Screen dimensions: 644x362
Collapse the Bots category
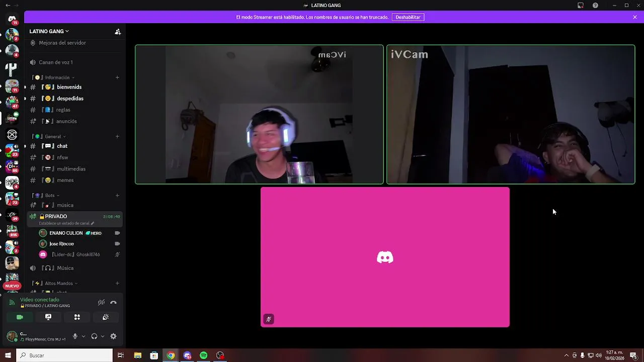click(47, 195)
